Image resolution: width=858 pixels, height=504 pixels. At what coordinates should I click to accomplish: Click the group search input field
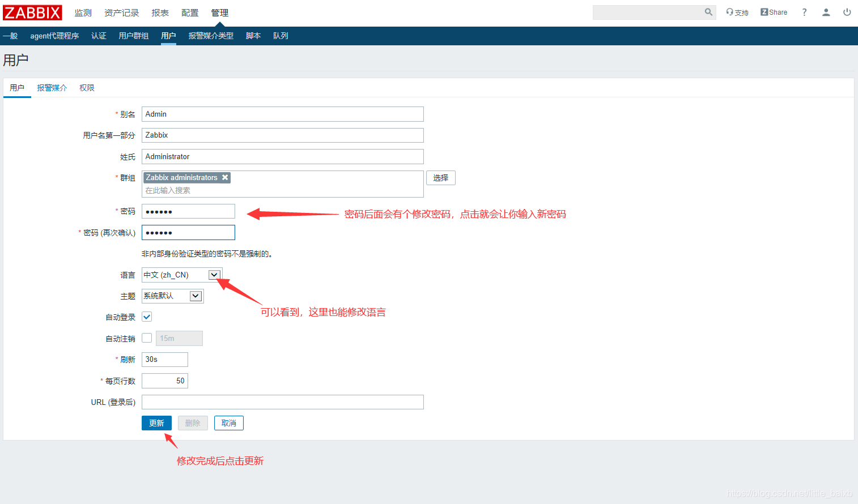[283, 190]
